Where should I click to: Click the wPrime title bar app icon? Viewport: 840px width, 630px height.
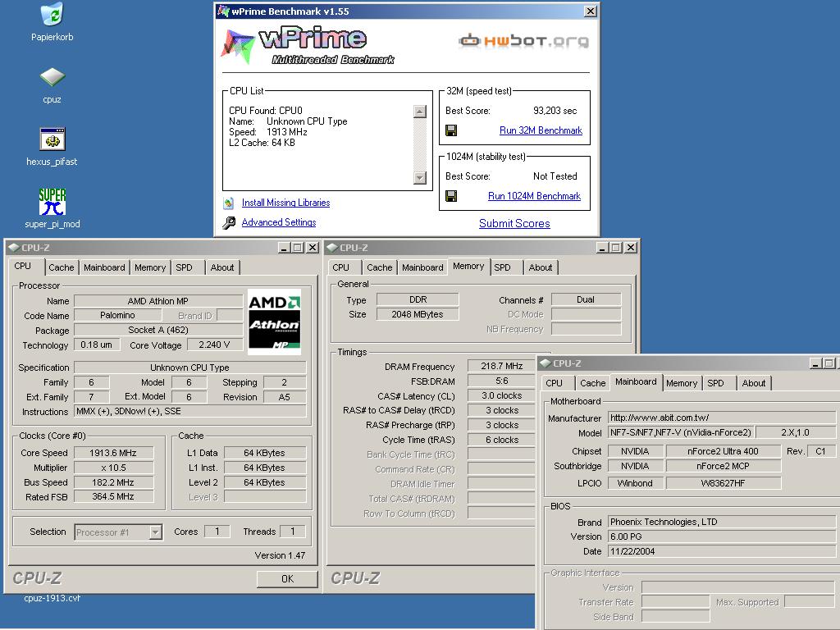click(x=223, y=11)
